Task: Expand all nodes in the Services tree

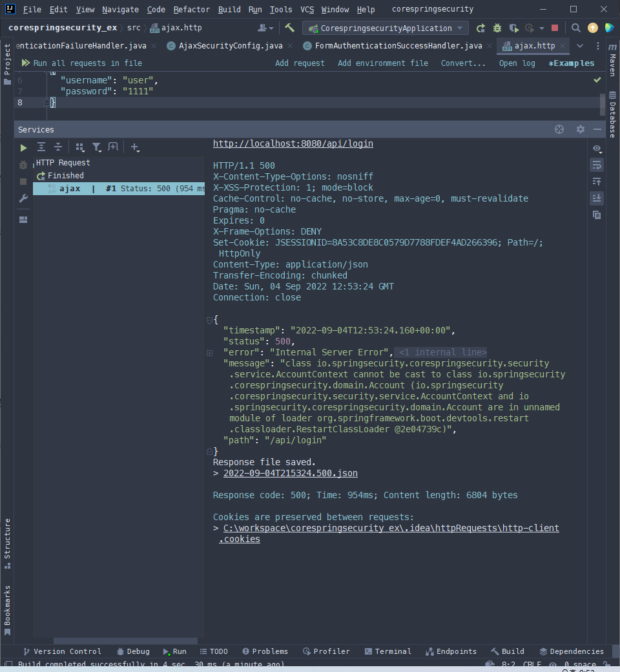Action: pyautogui.click(x=41, y=147)
